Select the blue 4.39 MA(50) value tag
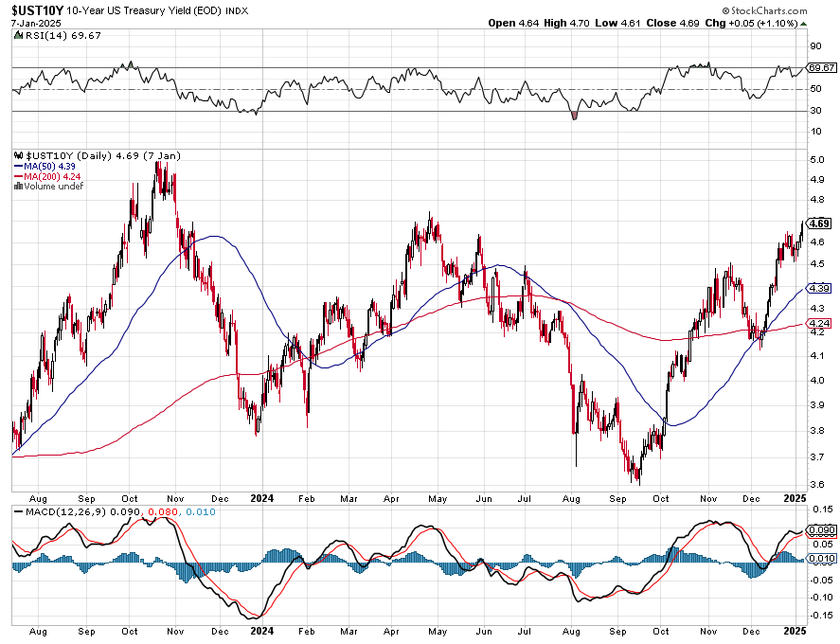 click(x=819, y=288)
